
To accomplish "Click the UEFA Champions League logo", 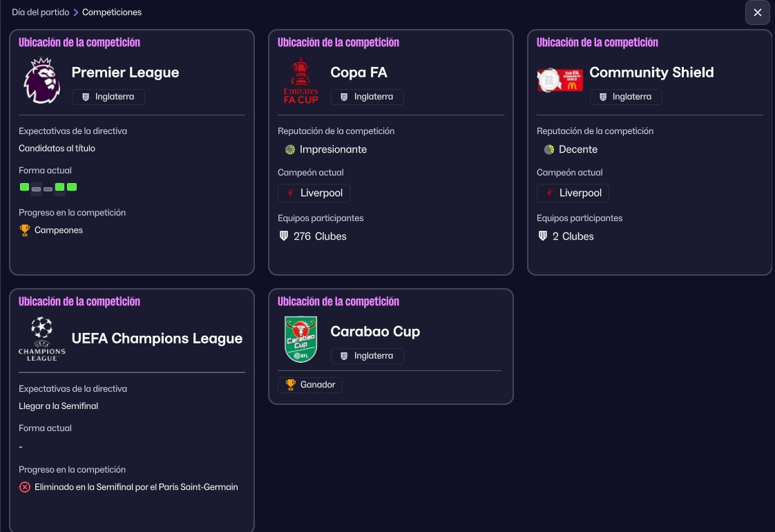I will coord(42,339).
